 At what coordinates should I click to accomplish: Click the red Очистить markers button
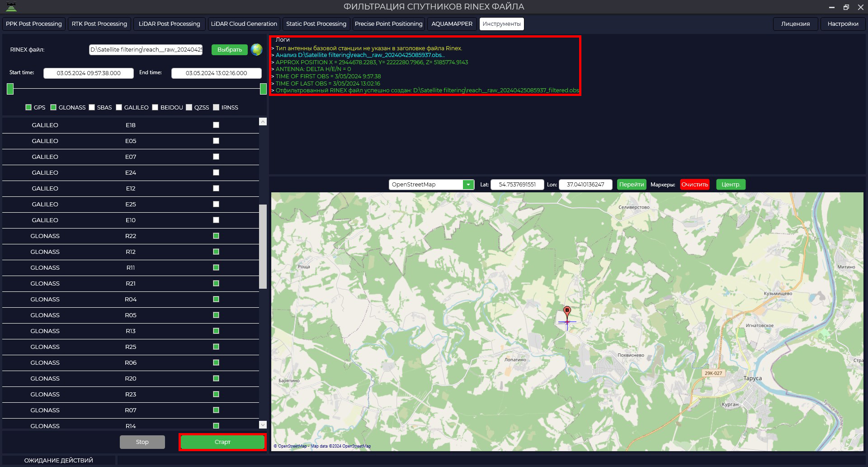point(695,185)
